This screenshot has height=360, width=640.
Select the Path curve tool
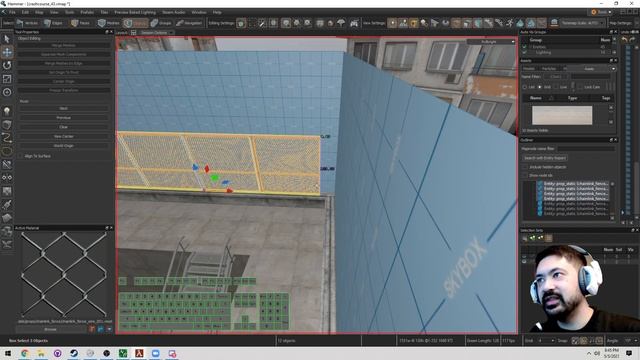(x=7, y=138)
